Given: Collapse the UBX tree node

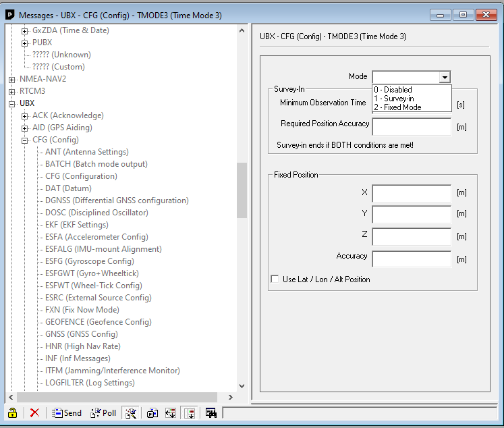Looking at the screenshot, I should pyautogui.click(x=12, y=103).
